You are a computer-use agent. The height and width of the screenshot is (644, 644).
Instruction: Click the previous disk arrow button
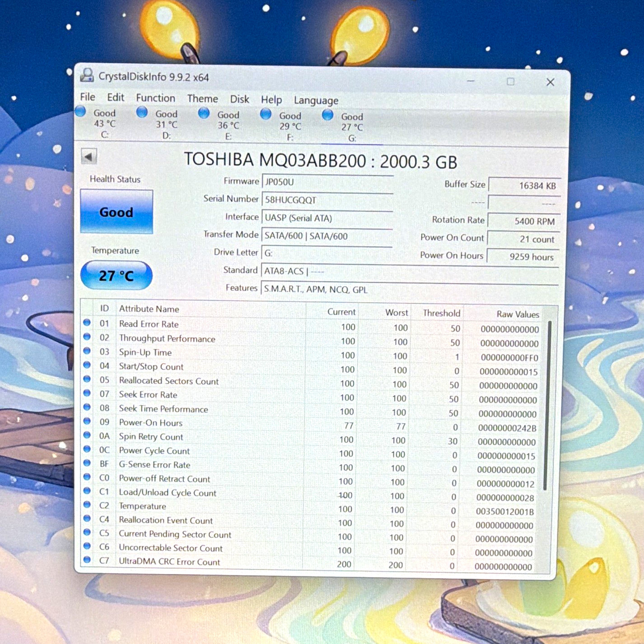coord(89,157)
